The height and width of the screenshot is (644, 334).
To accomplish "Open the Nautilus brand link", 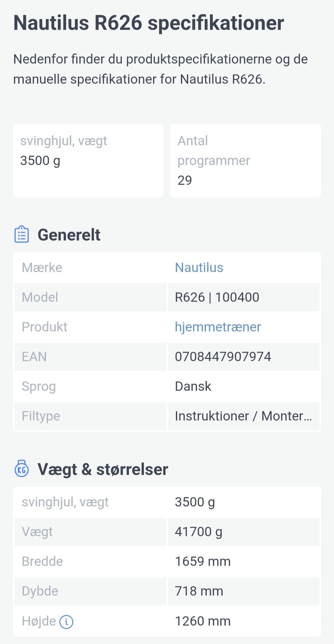I will click(x=199, y=268).
